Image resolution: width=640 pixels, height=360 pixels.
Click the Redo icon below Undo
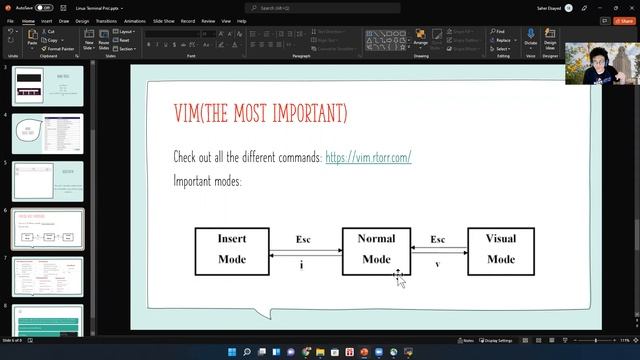[11, 40]
